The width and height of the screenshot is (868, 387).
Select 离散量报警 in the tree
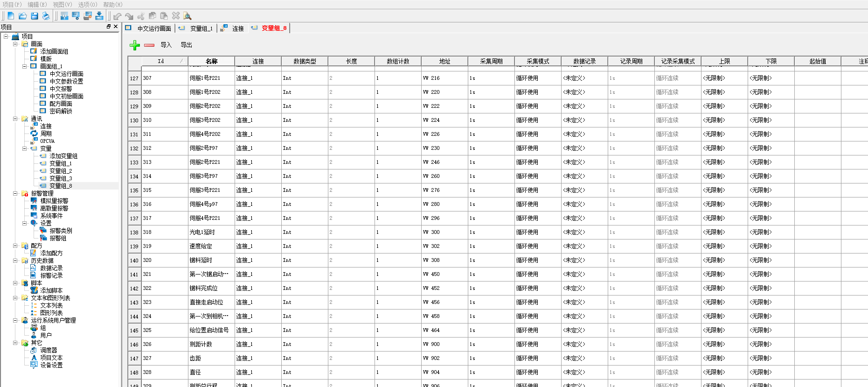point(54,208)
